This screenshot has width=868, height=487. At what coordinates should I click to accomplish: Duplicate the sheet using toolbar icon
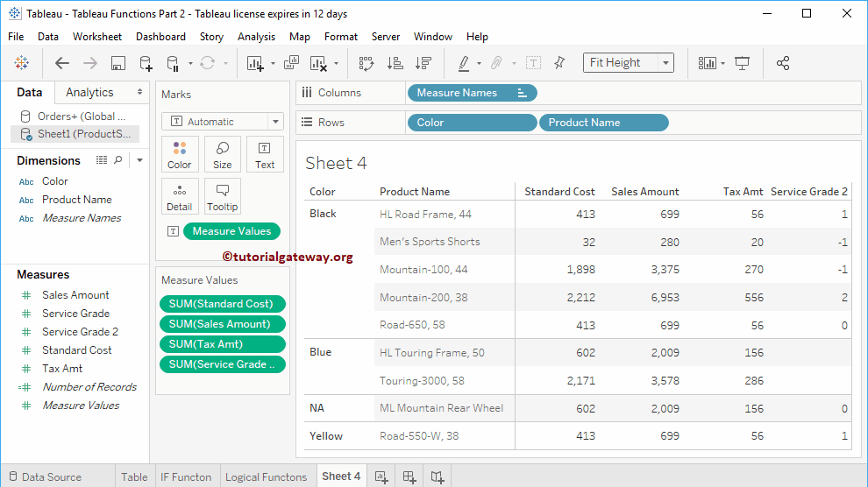[x=291, y=63]
